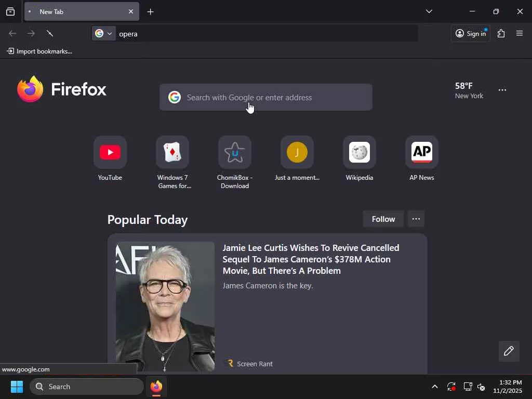Open weather widget options menu dots
Screen dimensions: 532x399
click(502, 90)
